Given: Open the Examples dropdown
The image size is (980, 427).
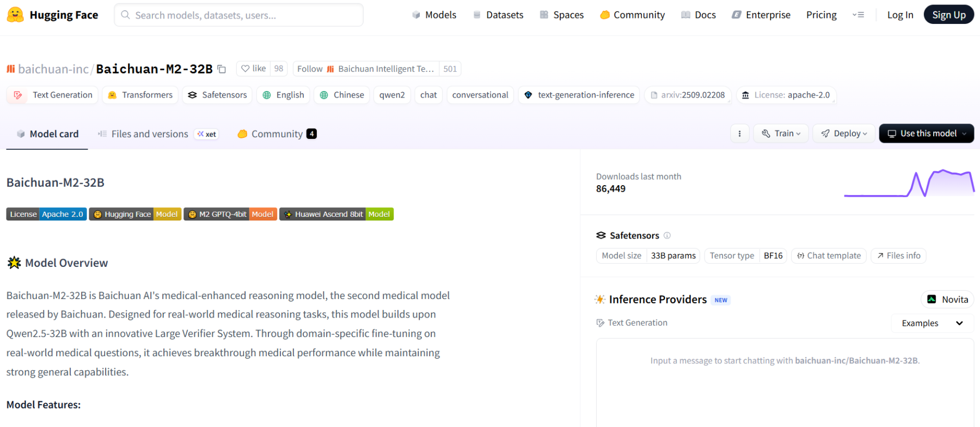Looking at the screenshot, I should pos(932,323).
